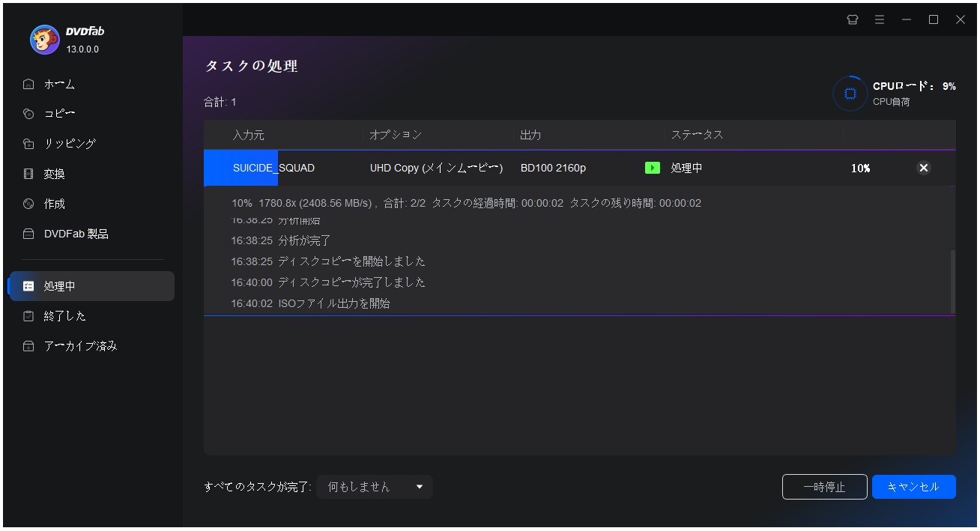
Task: Click the BD100 2160p output cell
Action: pos(553,168)
